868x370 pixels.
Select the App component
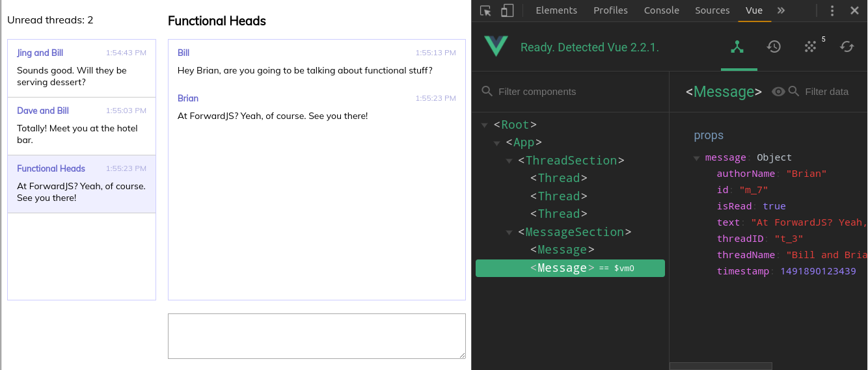524,142
